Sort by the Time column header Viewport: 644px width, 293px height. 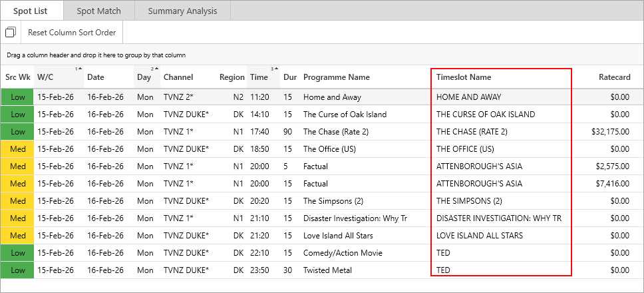[263, 77]
